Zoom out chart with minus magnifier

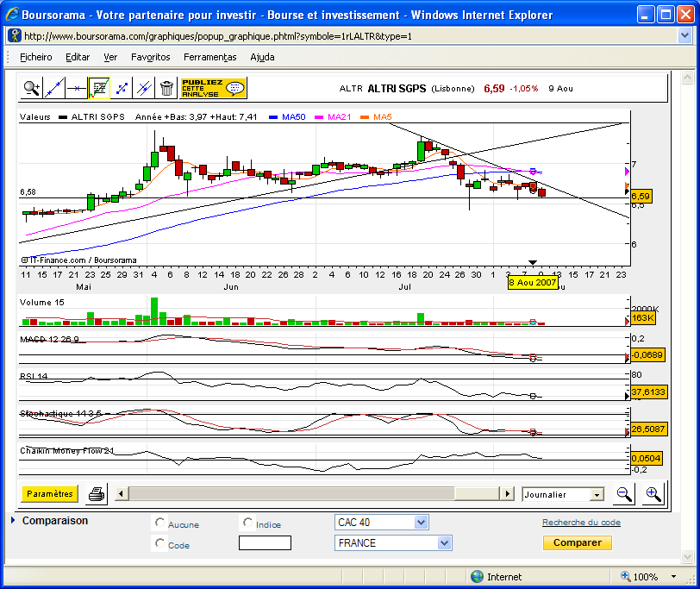pos(623,494)
